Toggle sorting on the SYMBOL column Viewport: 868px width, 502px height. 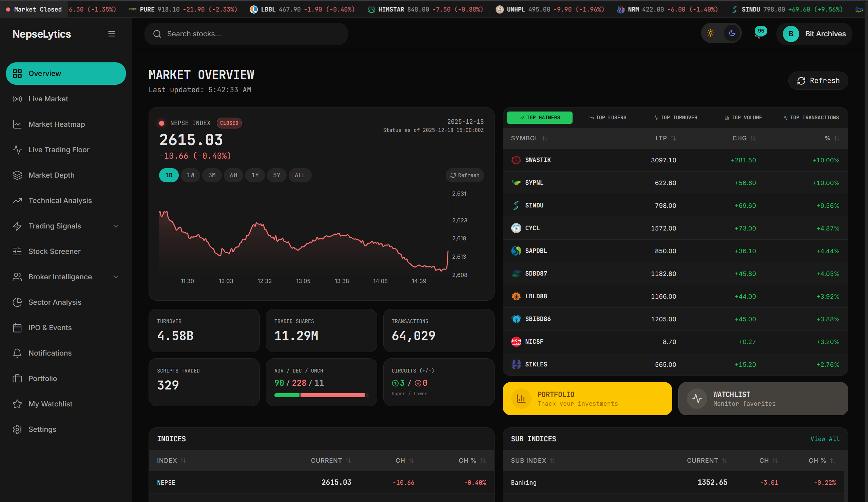click(545, 138)
